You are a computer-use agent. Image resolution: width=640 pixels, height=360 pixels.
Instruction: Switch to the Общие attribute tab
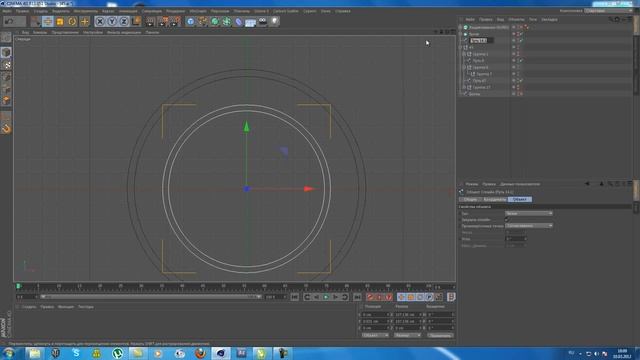click(x=470, y=200)
